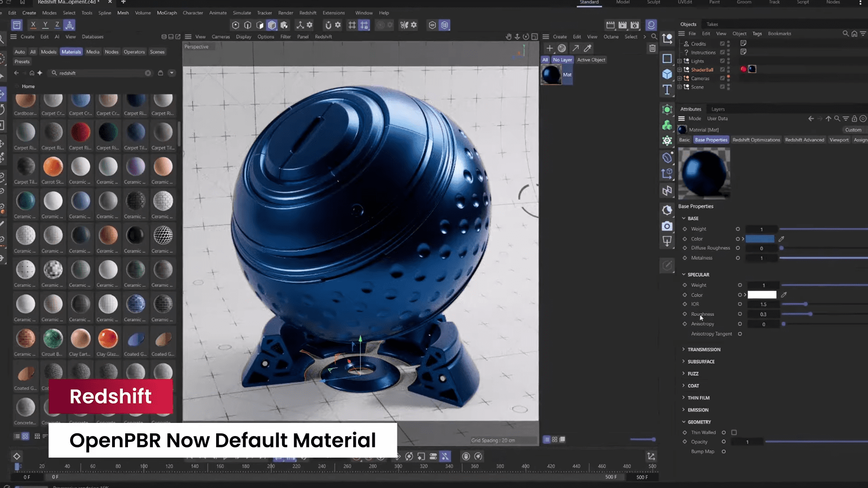Click the eyedropper icon in Material Manager

tap(588, 48)
